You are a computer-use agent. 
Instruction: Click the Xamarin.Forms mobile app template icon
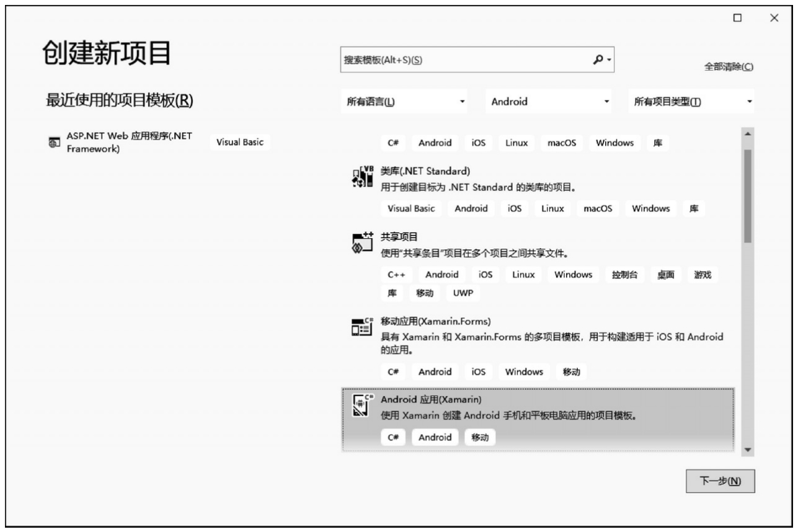pyautogui.click(x=363, y=327)
